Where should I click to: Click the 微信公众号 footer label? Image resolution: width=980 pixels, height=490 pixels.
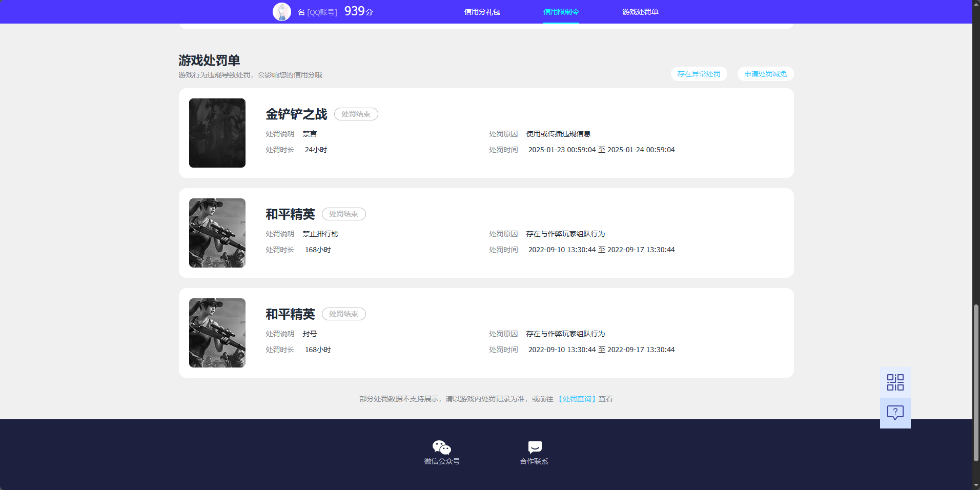[442, 461]
